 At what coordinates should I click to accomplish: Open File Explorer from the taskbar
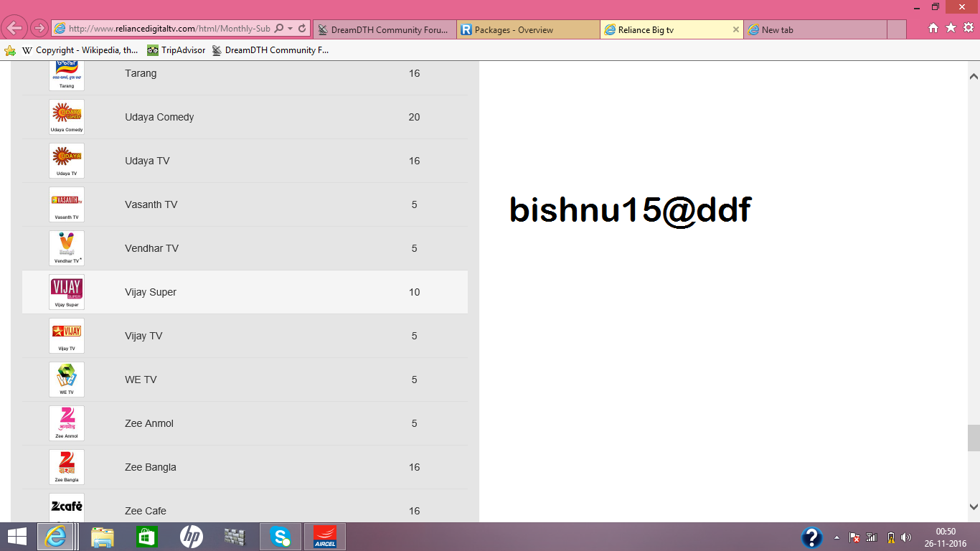[103, 537]
